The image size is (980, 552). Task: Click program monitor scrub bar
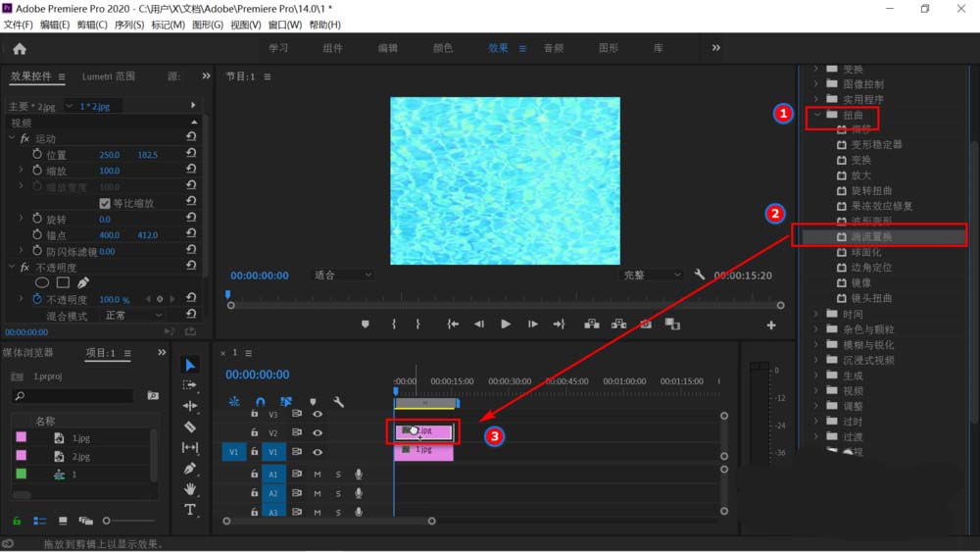pos(505,305)
